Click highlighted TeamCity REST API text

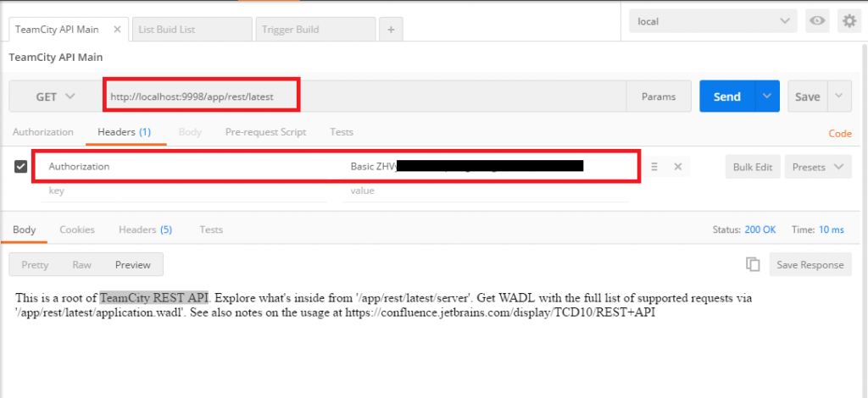(x=154, y=298)
